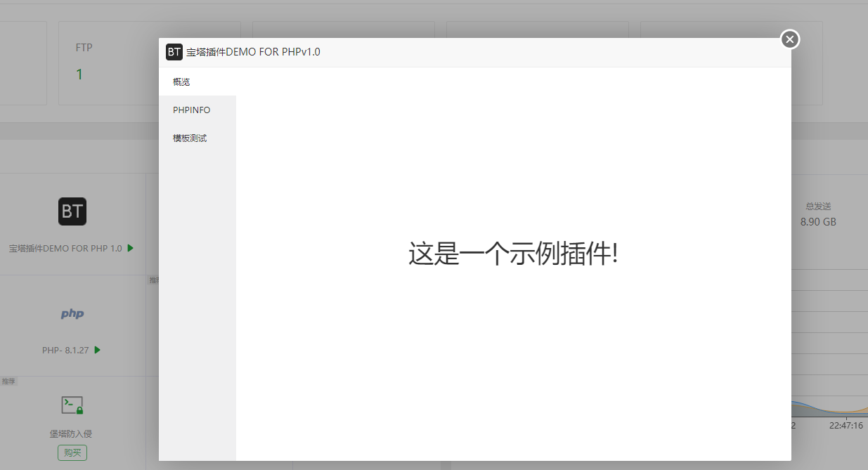Click the 8.90 GB value in background
Image resolution: width=868 pixels, height=470 pixels.
tap(818, 222)
